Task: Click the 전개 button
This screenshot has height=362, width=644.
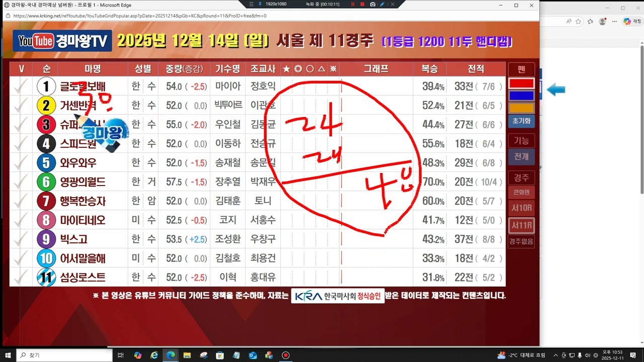Action: point(521,157)
